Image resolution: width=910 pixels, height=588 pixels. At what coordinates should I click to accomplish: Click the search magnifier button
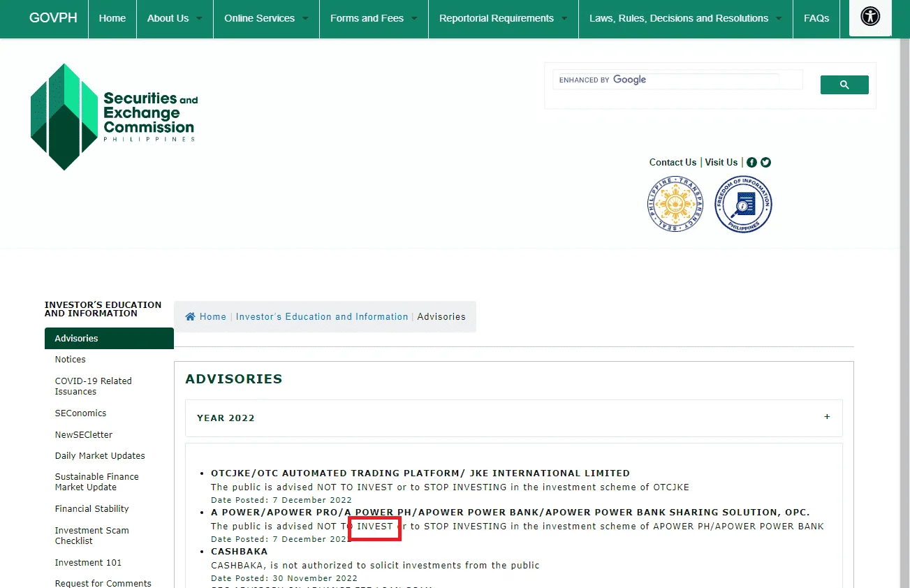click(844, 84)
